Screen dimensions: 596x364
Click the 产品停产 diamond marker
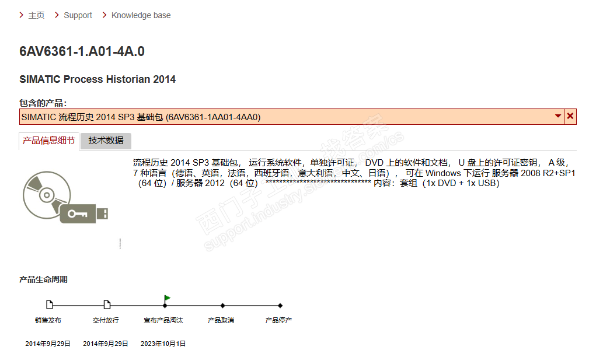(x=280, y=306)
